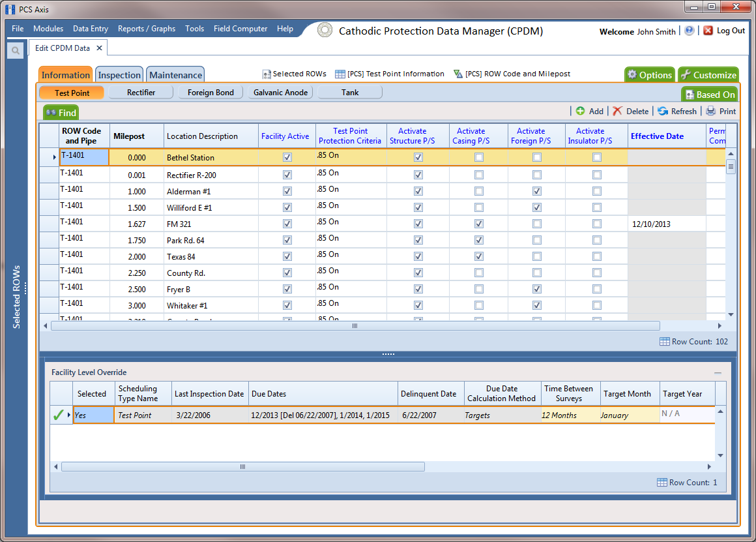Select the Foreign Bond facility button

(211, 92)
